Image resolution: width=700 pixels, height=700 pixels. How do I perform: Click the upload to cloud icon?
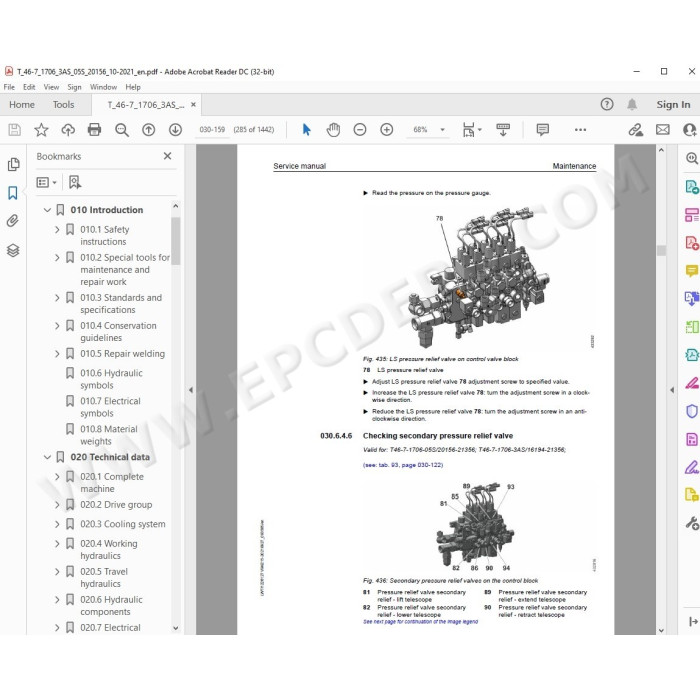tap(68, 130)
